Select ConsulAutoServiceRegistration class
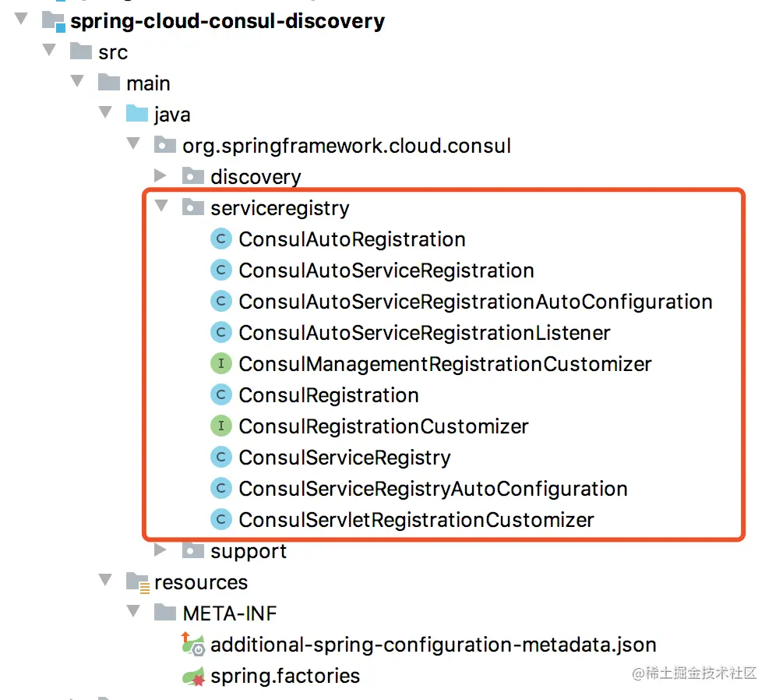Screen dimensions: 776x700 [x=386, y=270]
